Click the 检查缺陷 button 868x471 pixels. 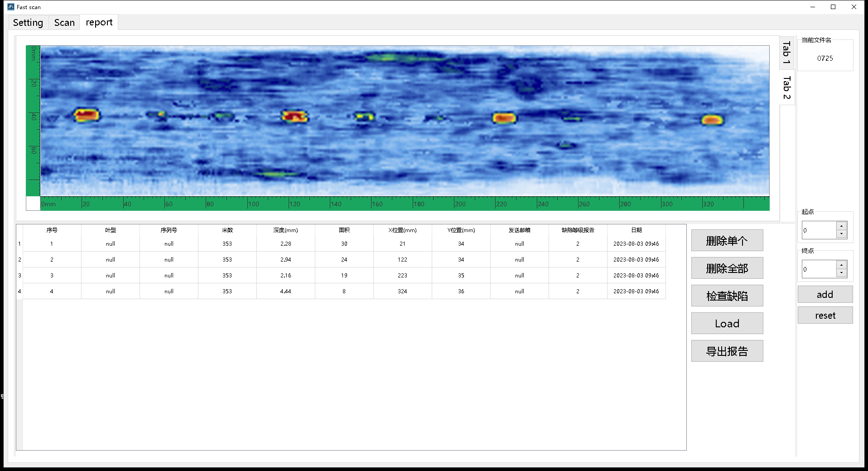tap(727, 296)
